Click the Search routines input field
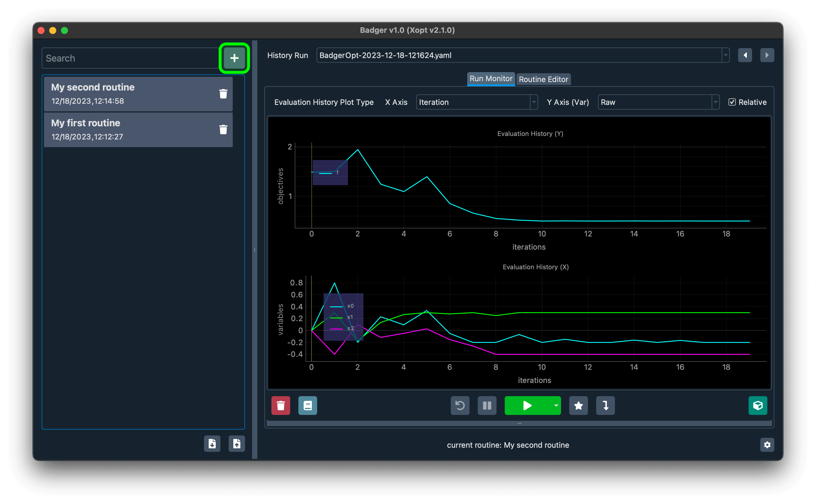816x504 pixels. coord(129,58)
